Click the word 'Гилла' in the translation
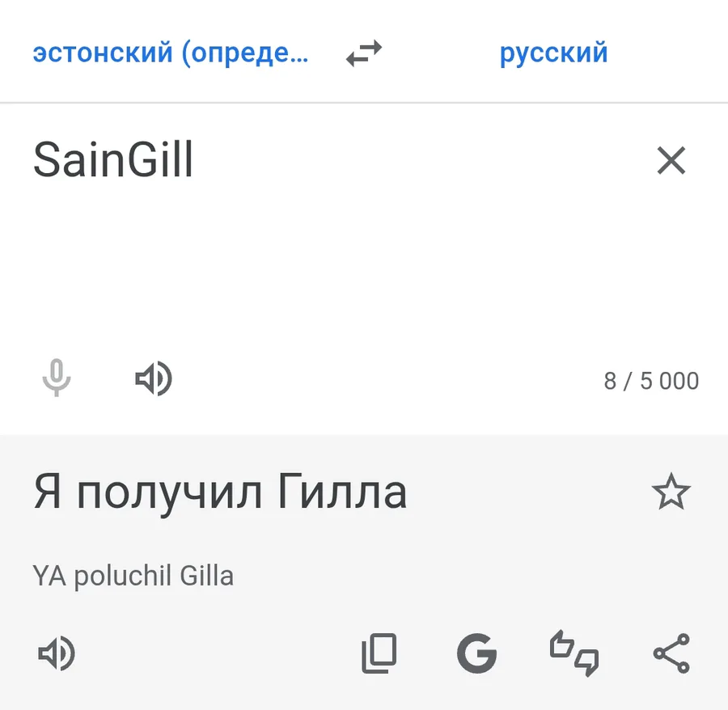The width and height of the screenshot is (728, 710). click(341, 493)
